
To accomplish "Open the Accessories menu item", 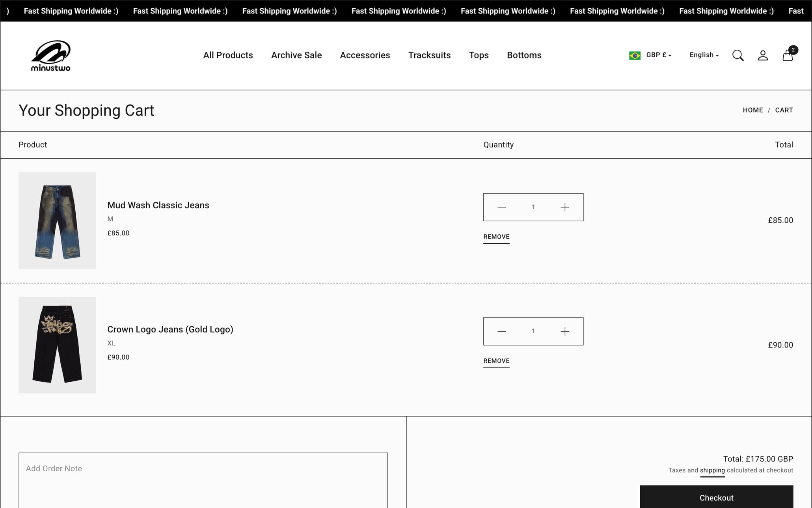I will (365, 55).
